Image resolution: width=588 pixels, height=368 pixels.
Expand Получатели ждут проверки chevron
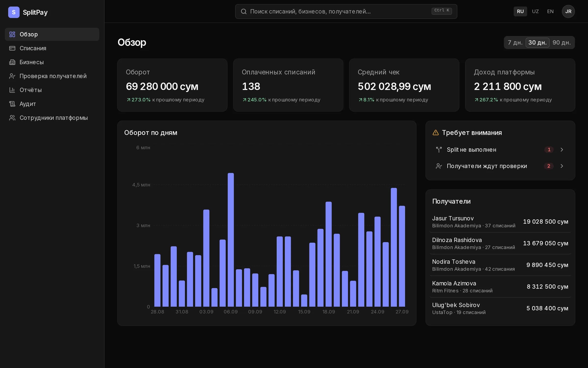[x=562, y=166]
